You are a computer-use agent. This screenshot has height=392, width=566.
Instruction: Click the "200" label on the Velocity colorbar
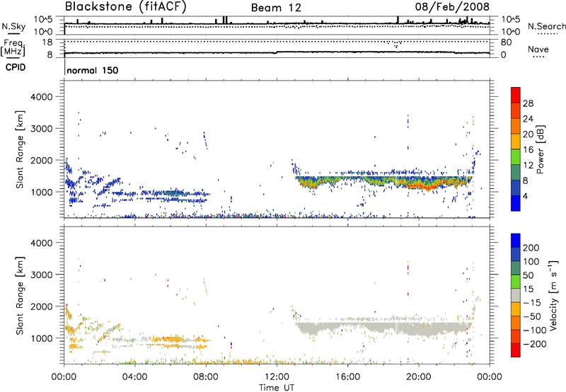(x=531, y=248)
